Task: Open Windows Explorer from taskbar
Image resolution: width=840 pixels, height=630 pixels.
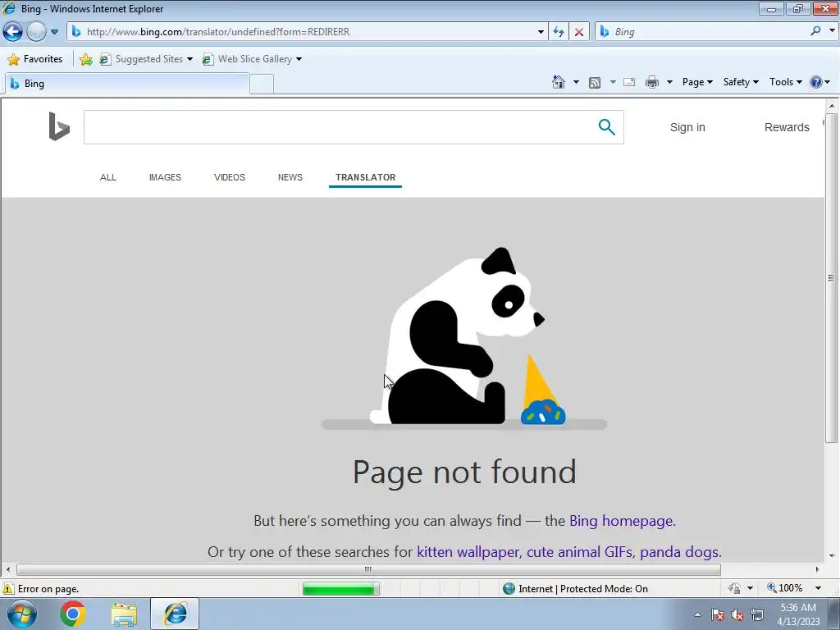Action: tap(124, 614)
